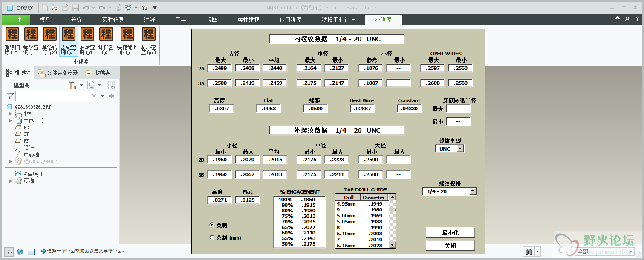Click the Redo arrow icon
Screen dimensions: 644x260
click(102, 8)
